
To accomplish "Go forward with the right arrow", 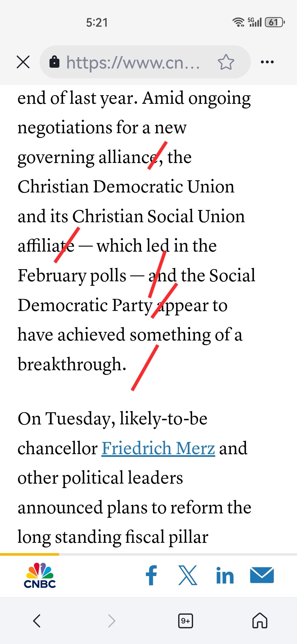I will click(111, 621).
